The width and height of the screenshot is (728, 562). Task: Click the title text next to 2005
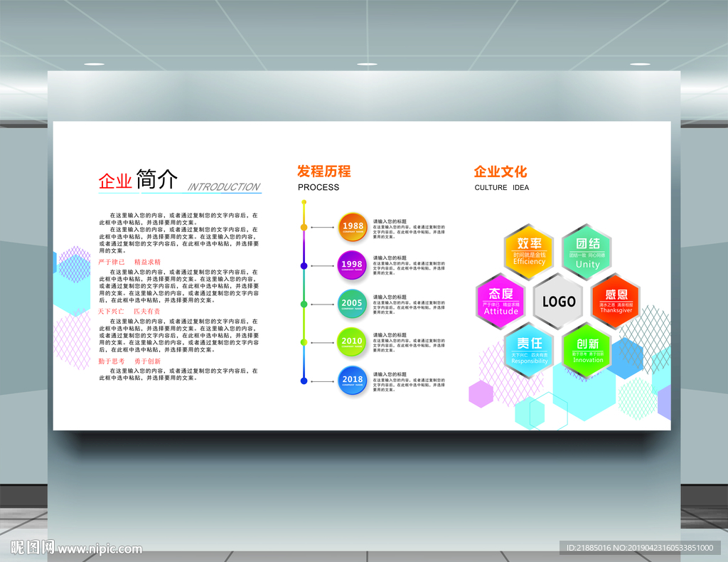[x=390, y=297]
